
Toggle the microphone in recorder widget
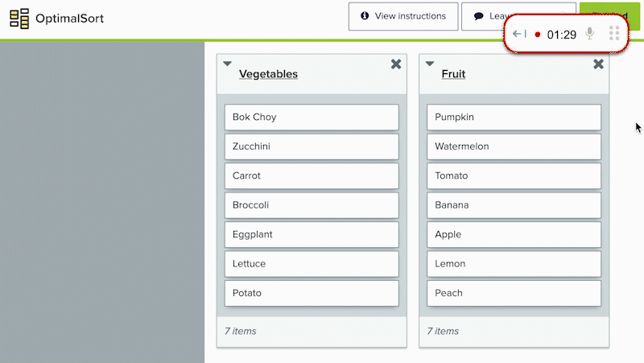point(589,34)
